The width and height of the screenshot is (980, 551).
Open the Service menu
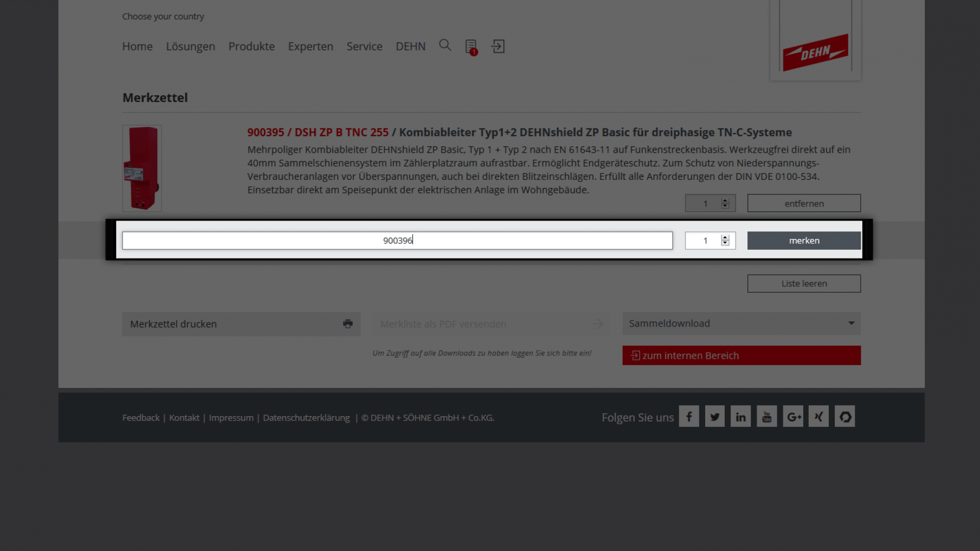[364, 47]
